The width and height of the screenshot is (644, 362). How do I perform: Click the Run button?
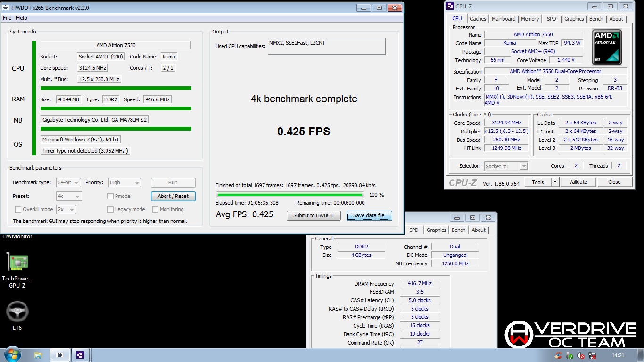pyautogui.click(x=173, y=182)
